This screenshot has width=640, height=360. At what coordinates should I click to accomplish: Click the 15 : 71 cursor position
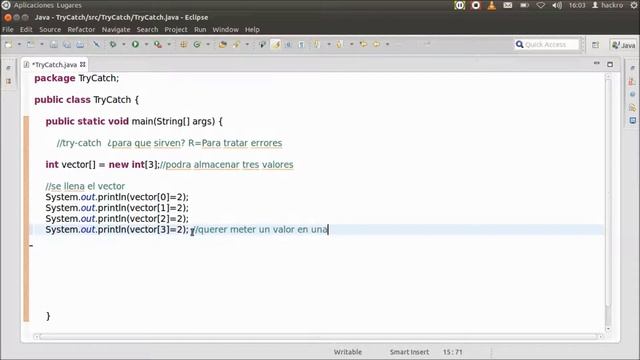(x=453, y=352)
